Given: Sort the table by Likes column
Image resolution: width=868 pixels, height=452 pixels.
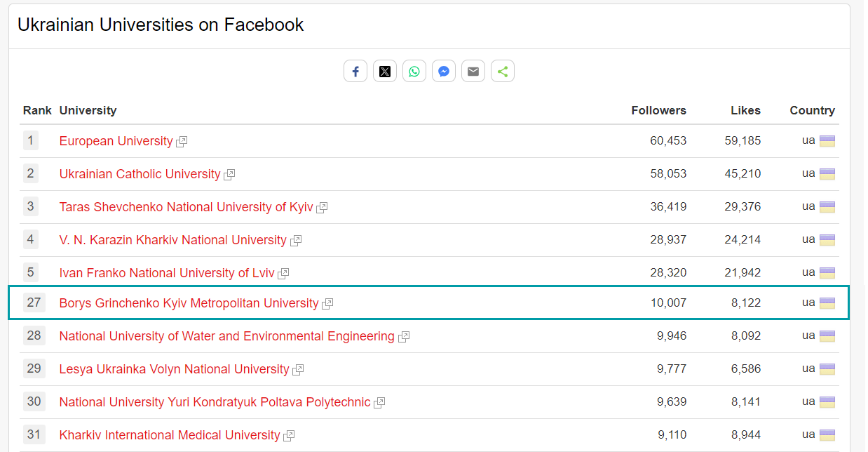Looking at the screenshot, I should point(745,110).
